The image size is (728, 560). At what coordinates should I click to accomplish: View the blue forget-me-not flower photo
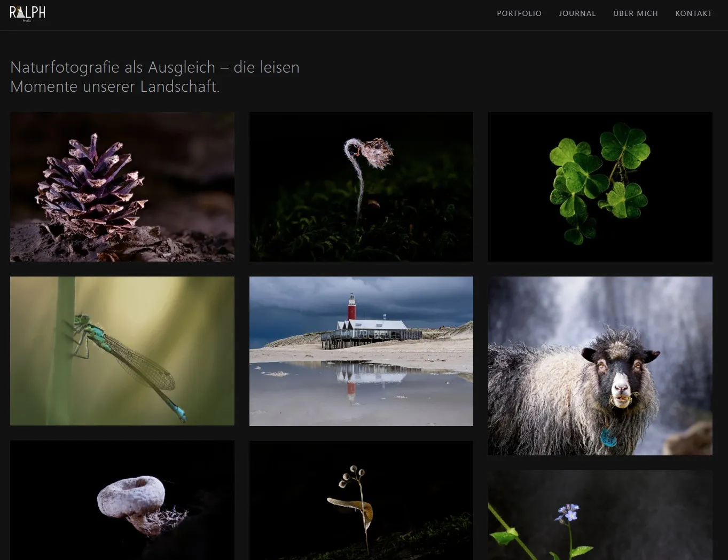tap(600, 515)
